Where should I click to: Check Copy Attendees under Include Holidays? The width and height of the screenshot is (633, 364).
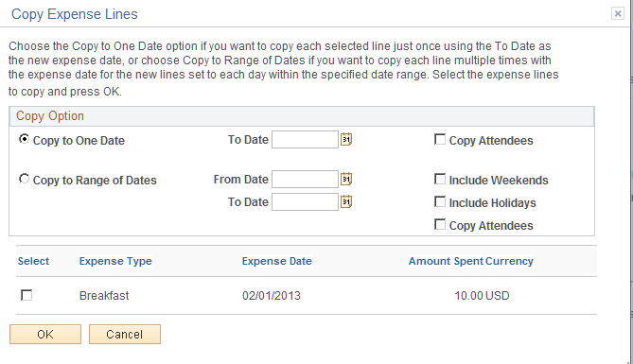(x=440, y=224)
